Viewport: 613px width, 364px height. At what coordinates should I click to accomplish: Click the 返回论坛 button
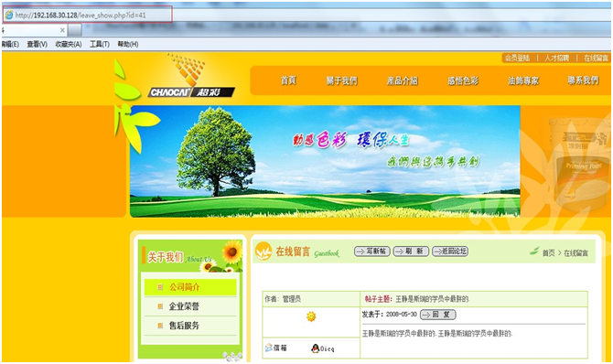(x=450, y=251)
